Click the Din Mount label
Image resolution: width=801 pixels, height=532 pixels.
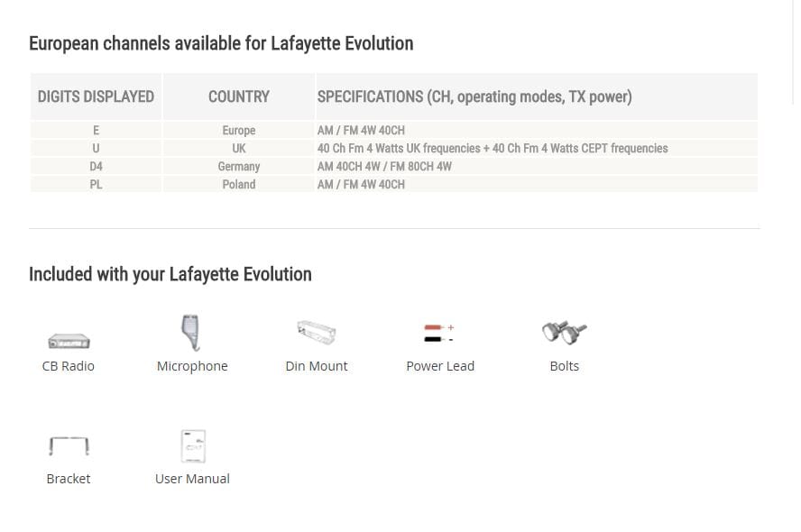click(316, 366)
